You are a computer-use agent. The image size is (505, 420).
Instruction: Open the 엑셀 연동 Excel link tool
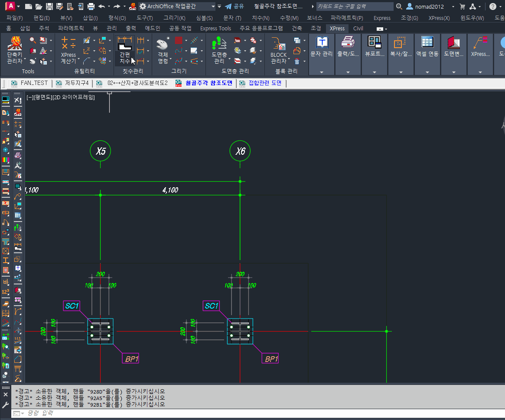[x=427, y=47]
